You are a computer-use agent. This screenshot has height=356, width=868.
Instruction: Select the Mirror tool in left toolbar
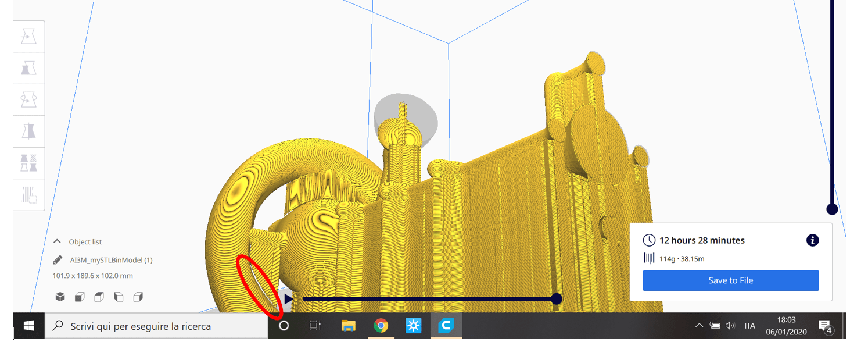(28, 131)
